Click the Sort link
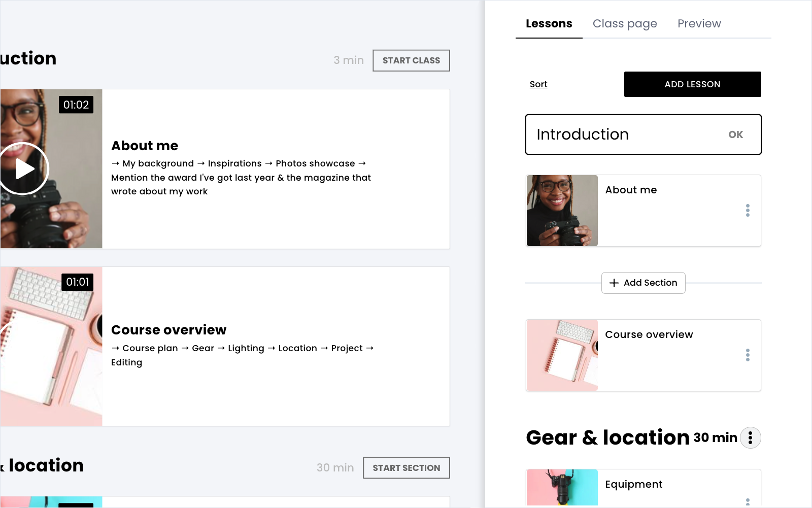 pyautogui.click(x=538, y=84)
